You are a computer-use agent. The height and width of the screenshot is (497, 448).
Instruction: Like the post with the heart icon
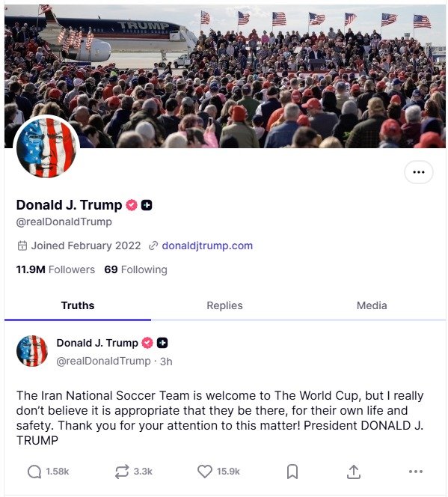pos(204,472)
